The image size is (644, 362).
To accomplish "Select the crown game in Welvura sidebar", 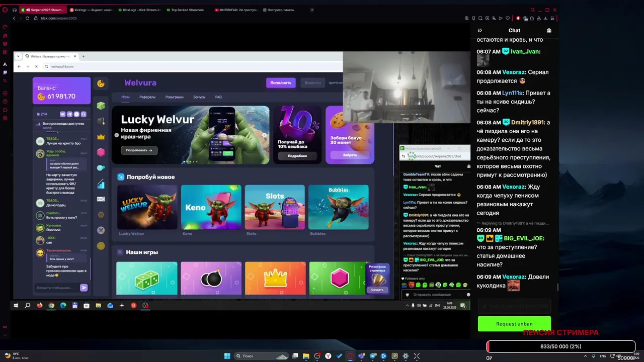I will pos(101,137).
